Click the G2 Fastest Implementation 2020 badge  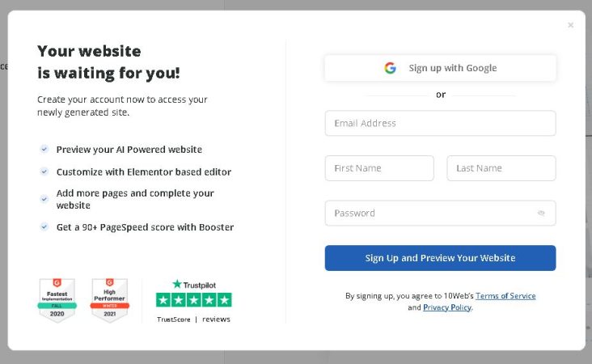[57, 300]
